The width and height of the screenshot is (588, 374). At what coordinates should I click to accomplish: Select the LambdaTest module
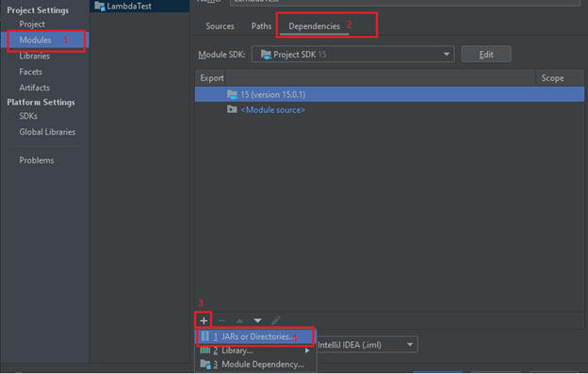(x=139, y=6)
